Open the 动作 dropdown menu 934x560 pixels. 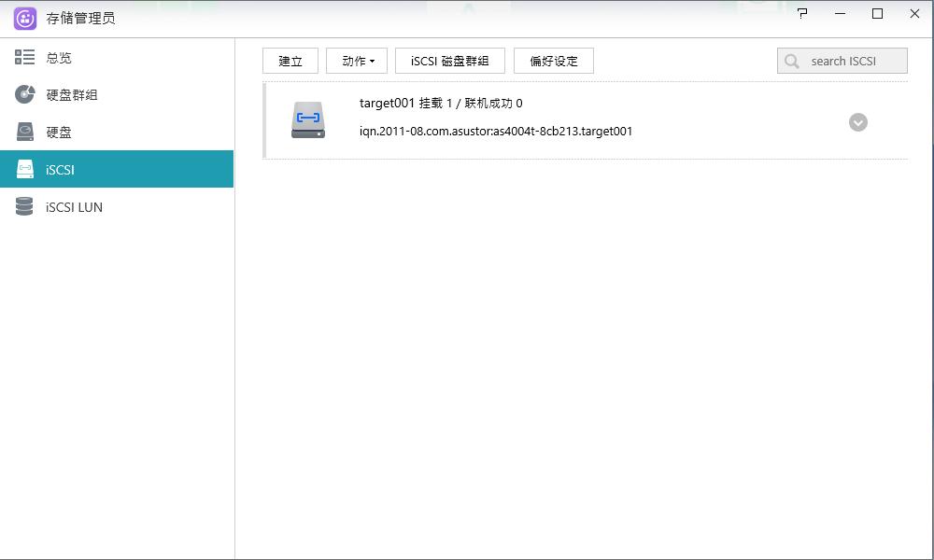(356, 61)
